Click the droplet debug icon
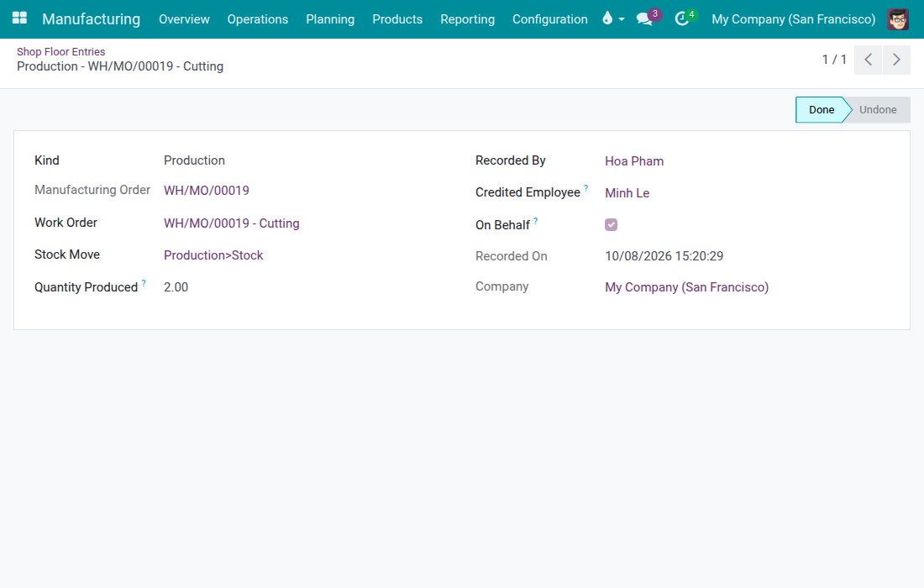Screen dimensions: 924x588 coord(607,18)
